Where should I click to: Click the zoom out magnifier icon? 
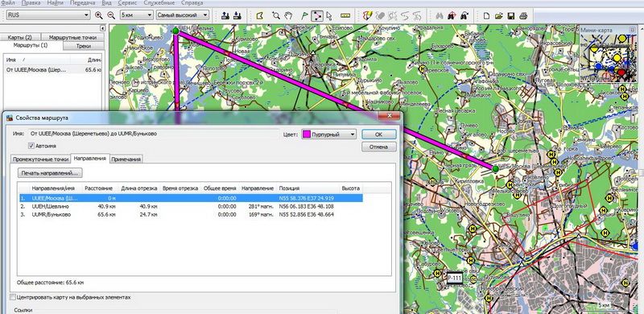click(111, 15)
